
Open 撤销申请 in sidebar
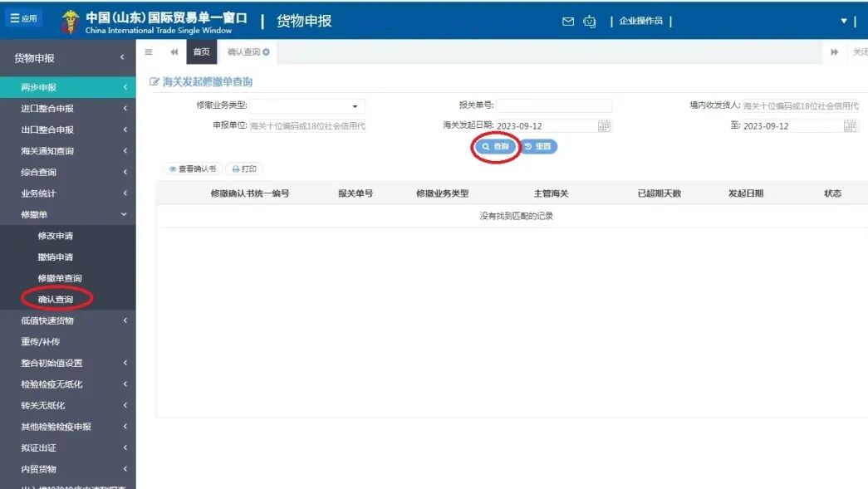[56, 257]
